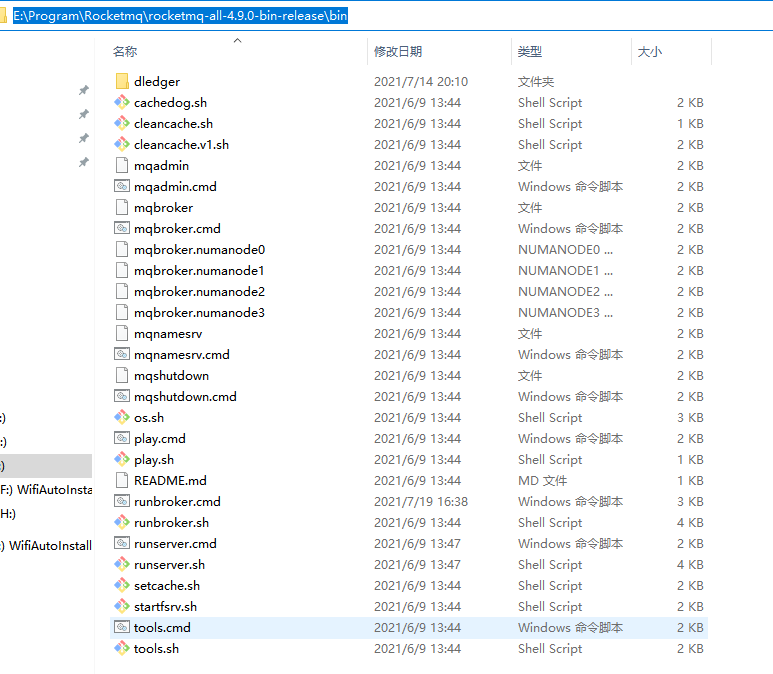Select cachedog.sh shell script icon
The width and height of the screenshot is (773, 674).
pos(122,103)
